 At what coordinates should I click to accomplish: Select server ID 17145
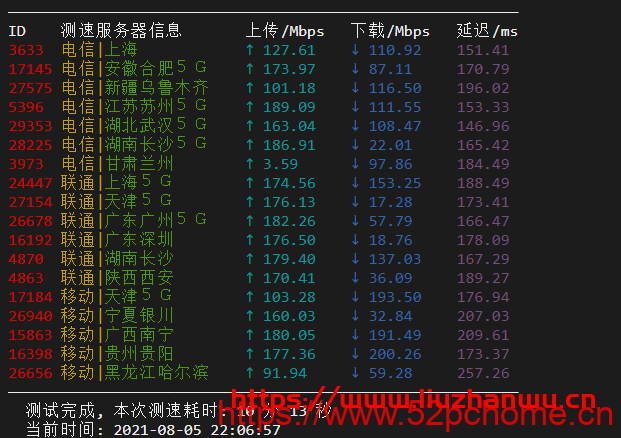click(x=30, y=69)
